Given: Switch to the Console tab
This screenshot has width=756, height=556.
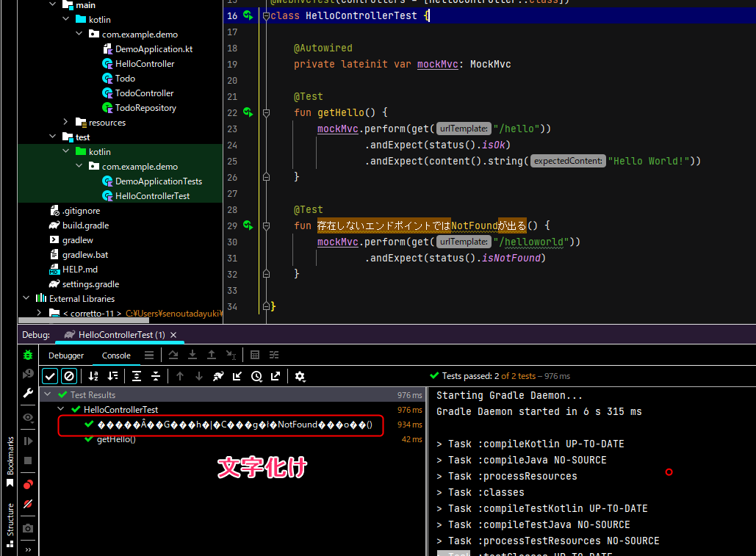Looking at the screenshot, I should (116, 355).
